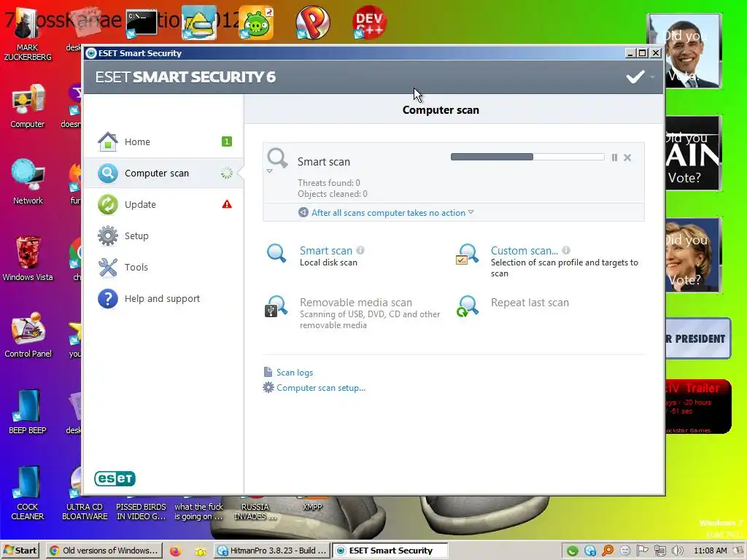
Task: Switch to HitmanPro taskbar window
Action: 271,551
